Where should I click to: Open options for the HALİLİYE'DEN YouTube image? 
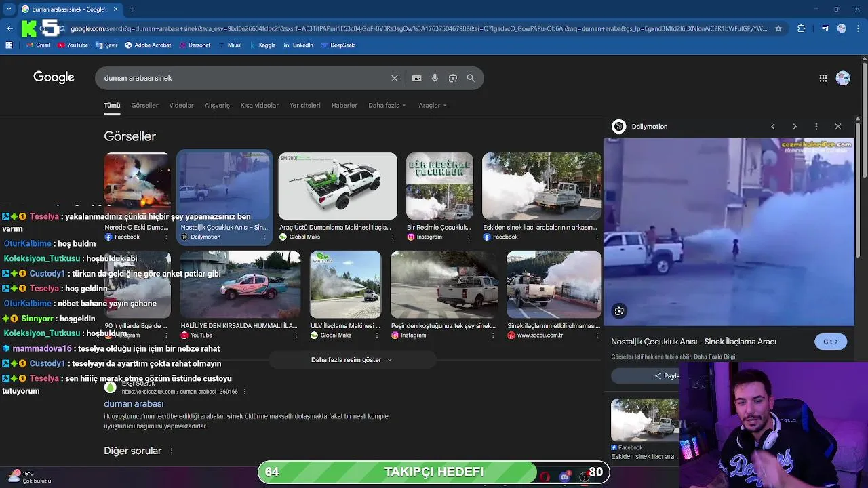pos(296,335)
